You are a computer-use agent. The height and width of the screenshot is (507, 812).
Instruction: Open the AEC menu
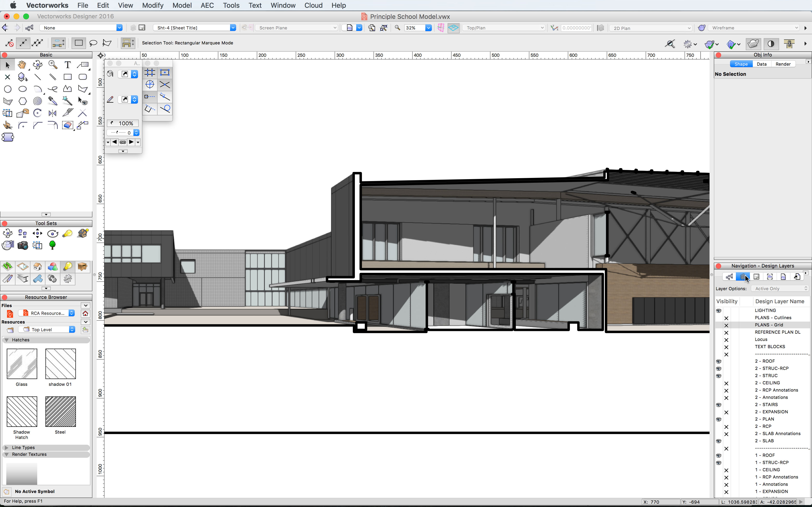pos(207,5)
